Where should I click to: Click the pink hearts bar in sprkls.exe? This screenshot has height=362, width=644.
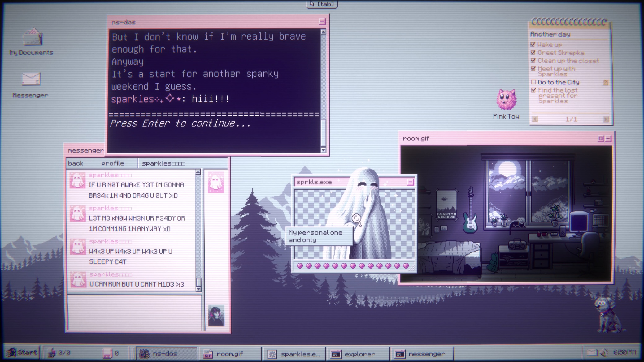pyautogui.click(x=353, y=266)
